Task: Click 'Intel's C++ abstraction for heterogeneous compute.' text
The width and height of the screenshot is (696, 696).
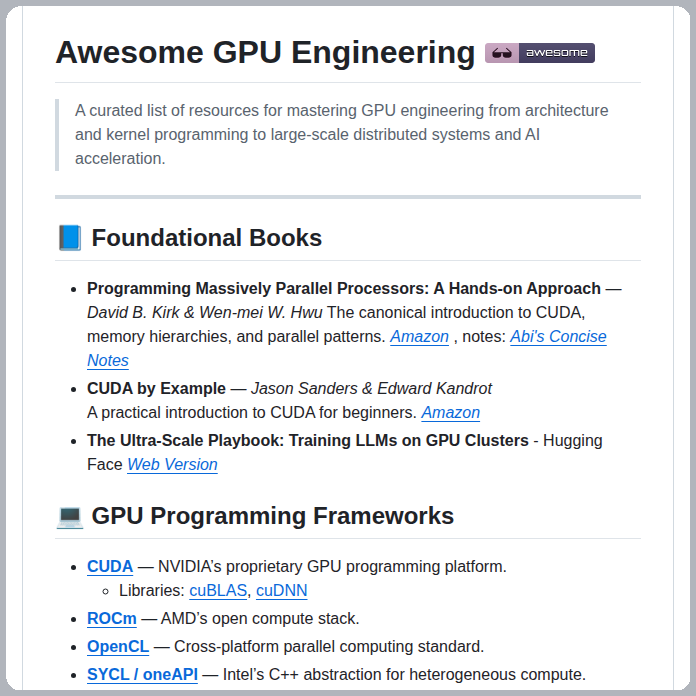Action: click(404, 674)
